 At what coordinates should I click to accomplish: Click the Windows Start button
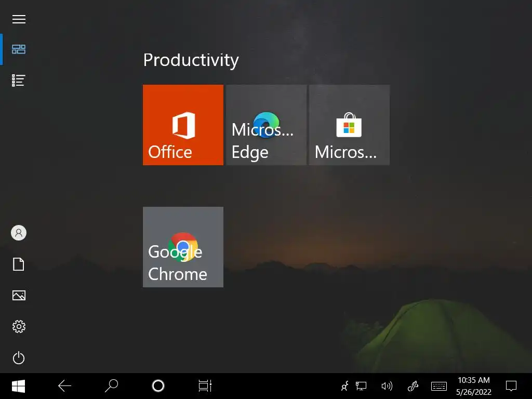18,386
